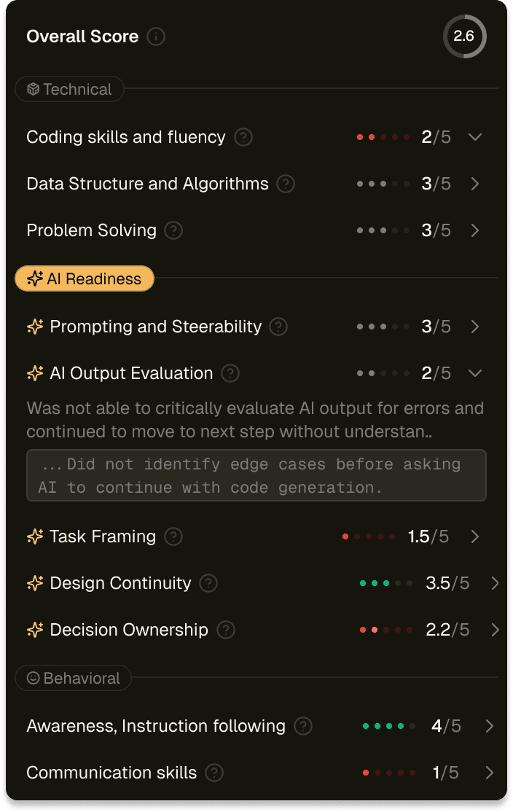Select the Technical section tag
This screenshot has width=513, height=812.
(x=70, y=90)
